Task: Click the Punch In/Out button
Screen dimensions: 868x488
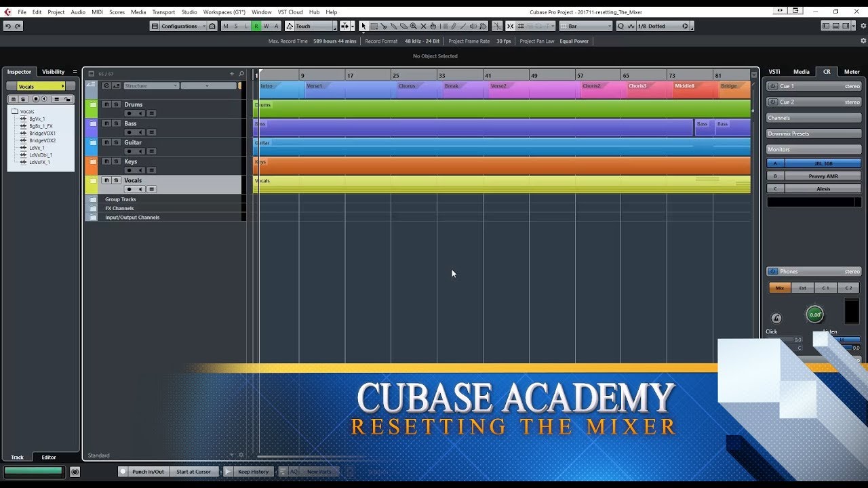Action: [148, 472]
